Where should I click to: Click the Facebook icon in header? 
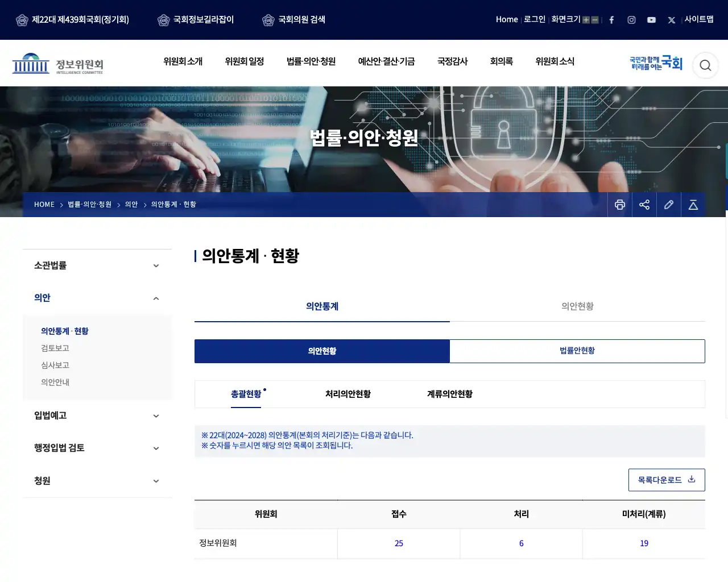point(611,20)
